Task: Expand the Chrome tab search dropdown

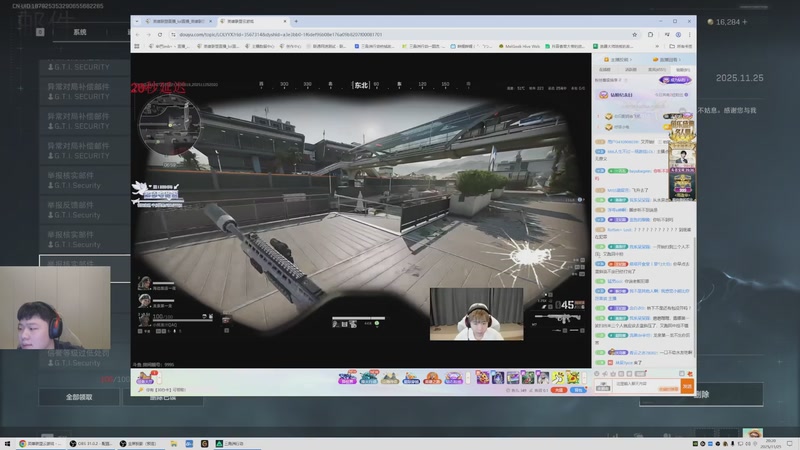Action: [137, 21]
